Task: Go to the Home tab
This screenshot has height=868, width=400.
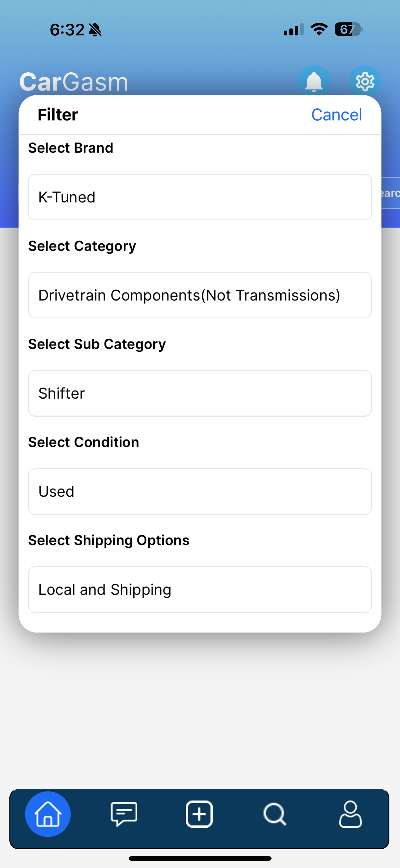Action: pos(48,814)
